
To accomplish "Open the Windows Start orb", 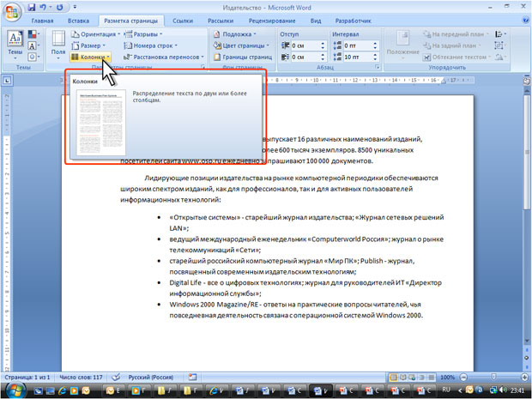I will click(14, 390).
